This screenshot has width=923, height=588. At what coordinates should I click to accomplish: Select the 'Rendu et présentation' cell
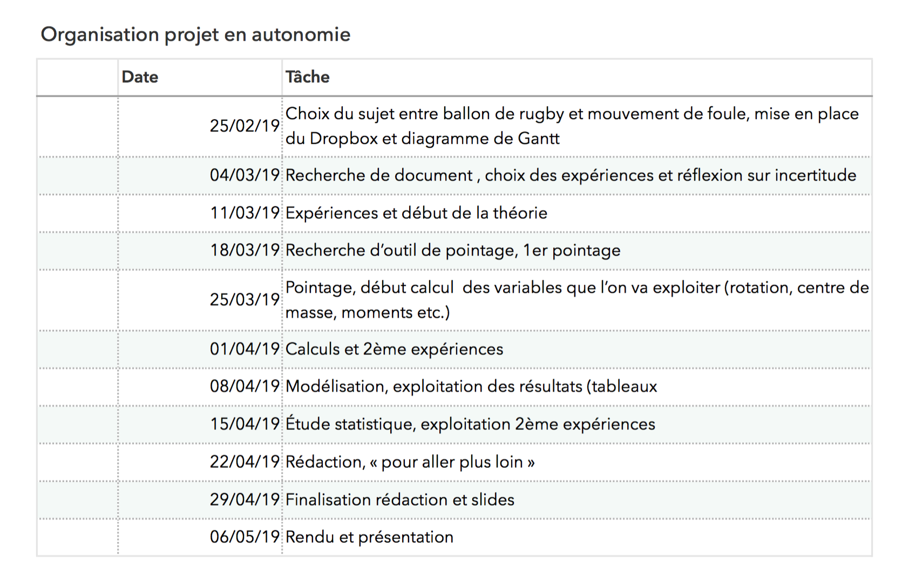pos(369,537)
